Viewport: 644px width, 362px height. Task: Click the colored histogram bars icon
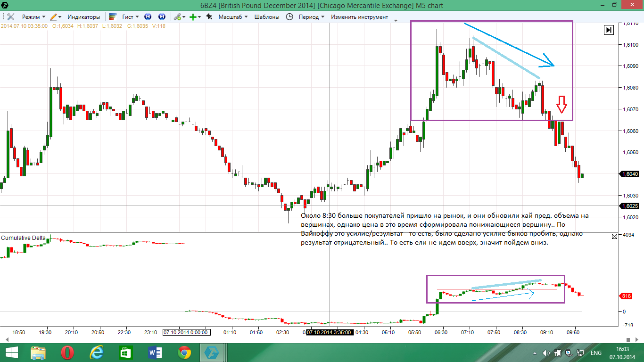click(113, 16)
